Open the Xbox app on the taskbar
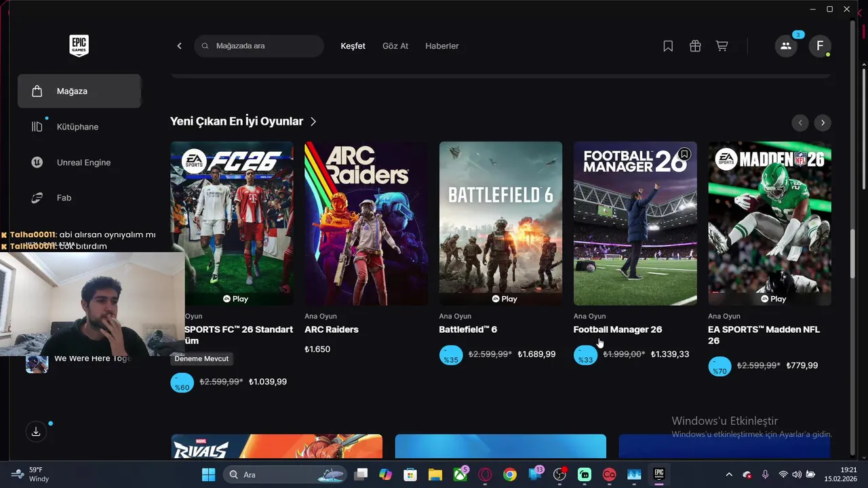The width and height of the screenshot is (868, 488). tap(460, 474)
